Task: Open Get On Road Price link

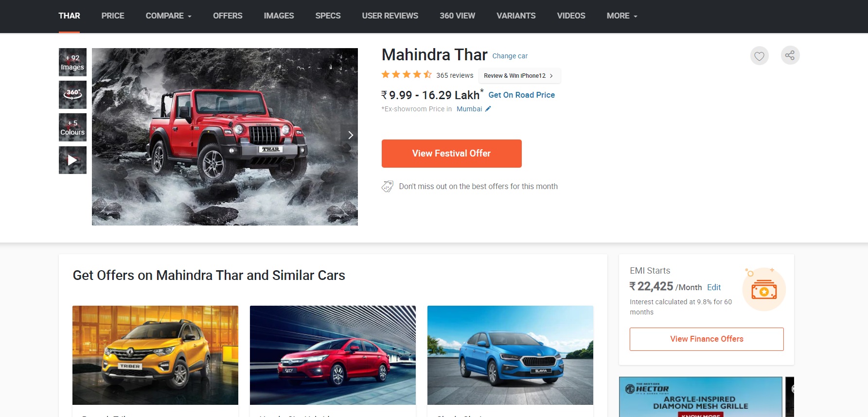Action: [521, 95]
